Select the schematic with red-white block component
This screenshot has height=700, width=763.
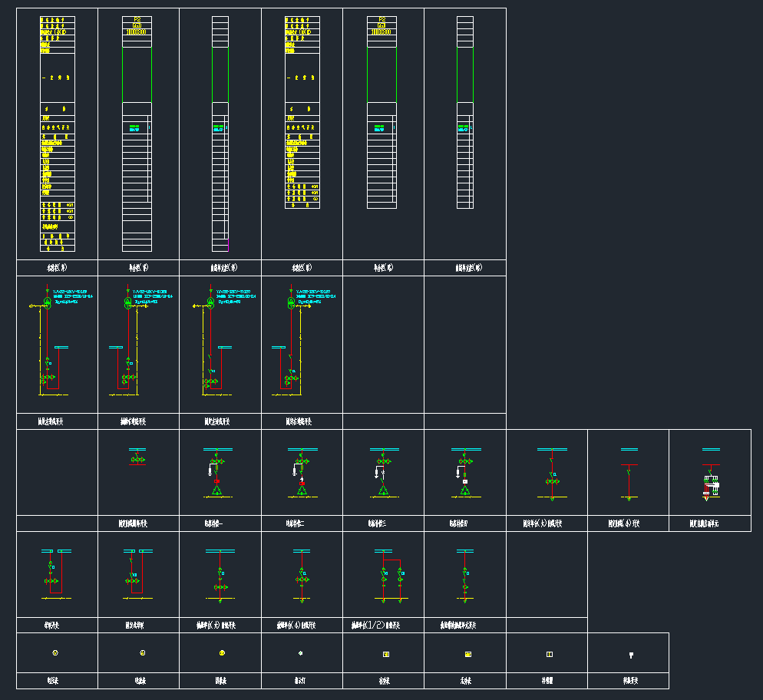(x=710, y=481)
